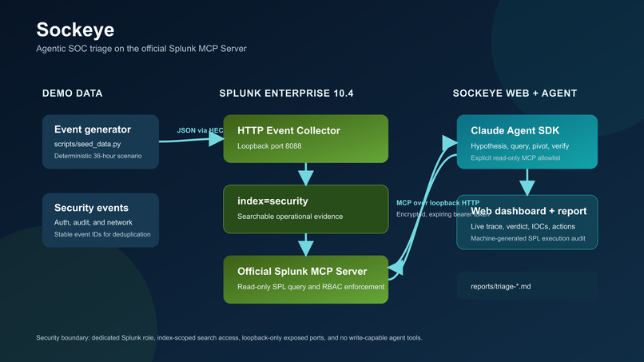Click 'Searchable operational evidence' text
The height and width of the screenshot is (362, 644).
click(x=290, y=217)
